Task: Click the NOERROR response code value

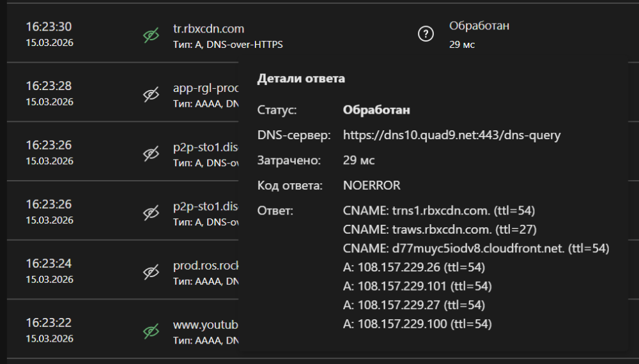Action: click(x=371, y=186)
